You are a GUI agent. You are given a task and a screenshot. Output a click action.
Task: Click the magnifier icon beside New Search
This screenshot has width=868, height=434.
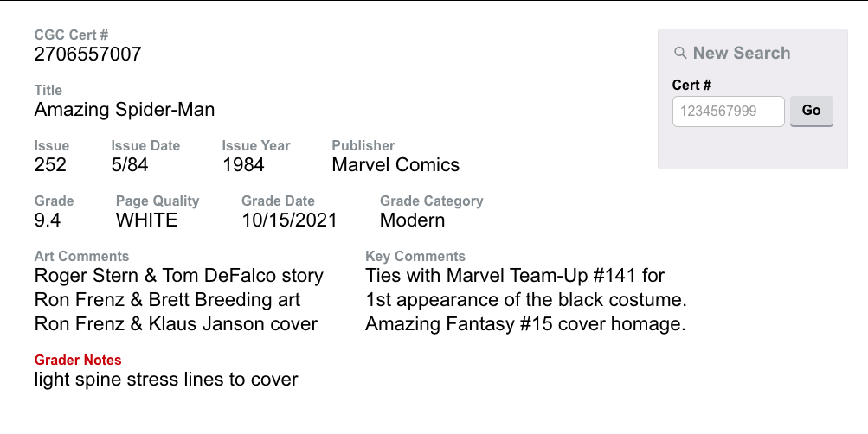[680, 53]
